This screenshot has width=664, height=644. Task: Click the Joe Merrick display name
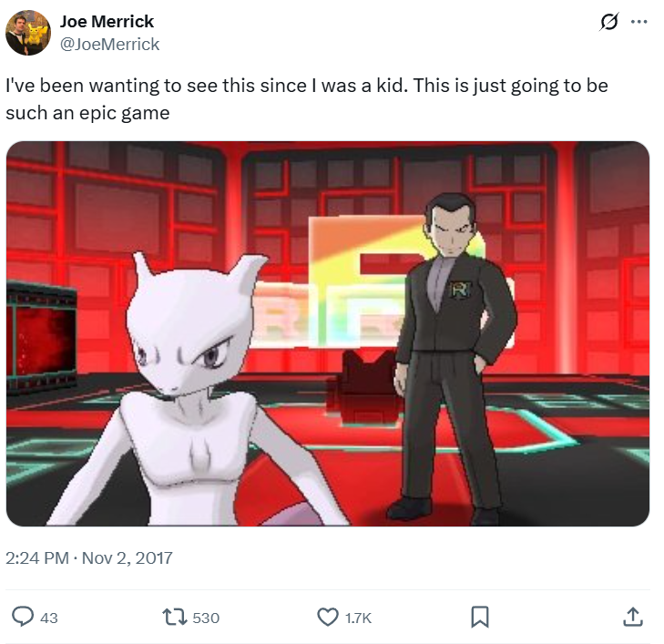[107, 22]
